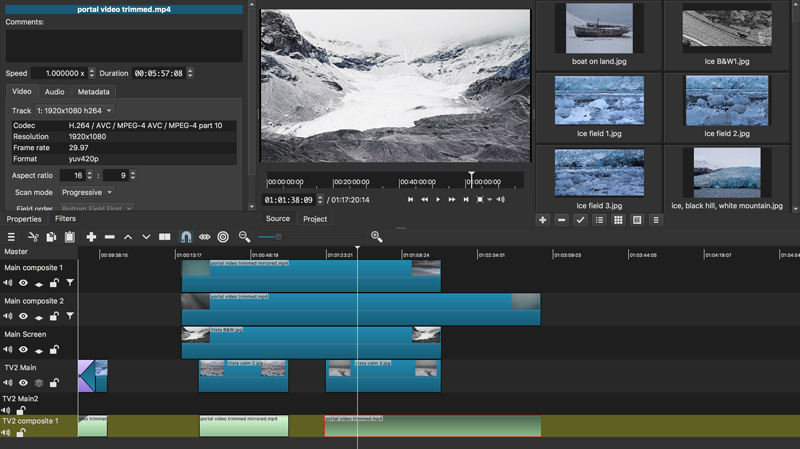Viewport: 800px width, 449px height.
Task: Mute the Main composite 1 track
Action: 8,283
